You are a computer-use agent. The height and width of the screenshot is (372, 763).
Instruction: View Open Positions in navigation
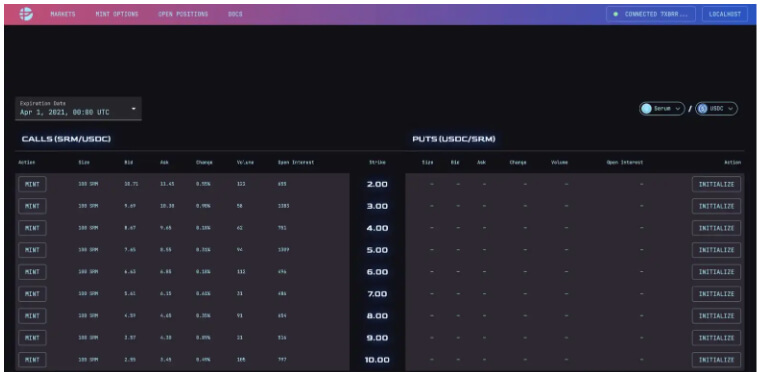tap(183, 14)
